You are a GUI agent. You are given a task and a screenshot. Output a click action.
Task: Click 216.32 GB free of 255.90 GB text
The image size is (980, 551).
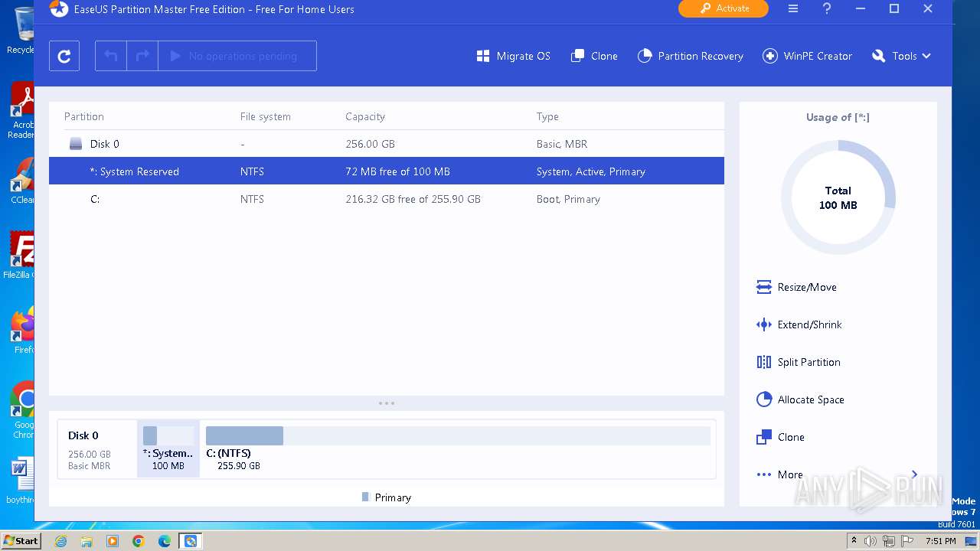(413, 199)
